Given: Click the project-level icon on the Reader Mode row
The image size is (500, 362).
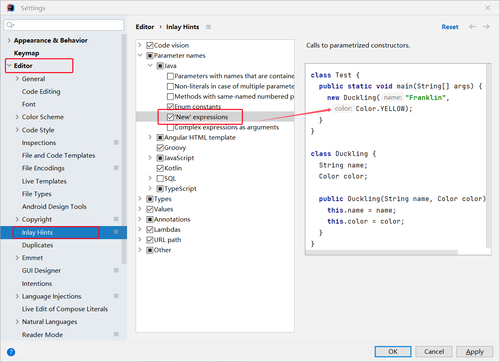Looking at the screenshot, I should pos(116,334).
